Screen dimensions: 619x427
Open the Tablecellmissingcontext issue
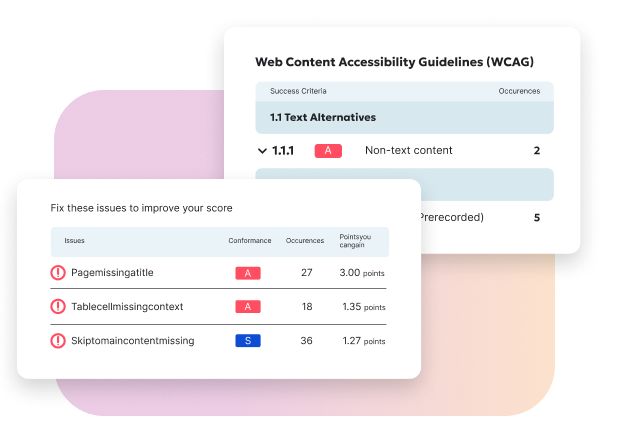(127, 307)
